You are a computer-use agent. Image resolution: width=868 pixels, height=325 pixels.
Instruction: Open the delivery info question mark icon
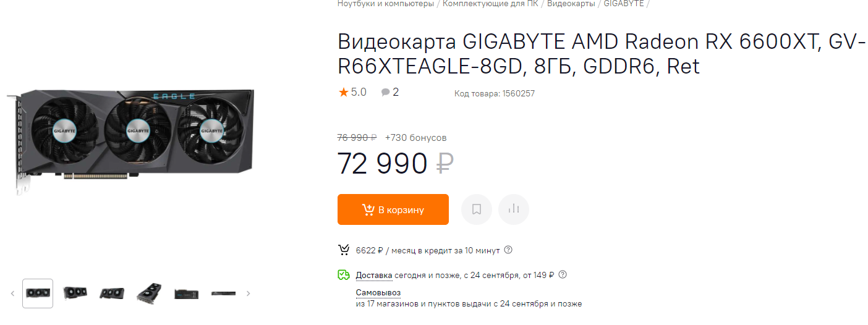pyautogui.click(x=563, y=275)
